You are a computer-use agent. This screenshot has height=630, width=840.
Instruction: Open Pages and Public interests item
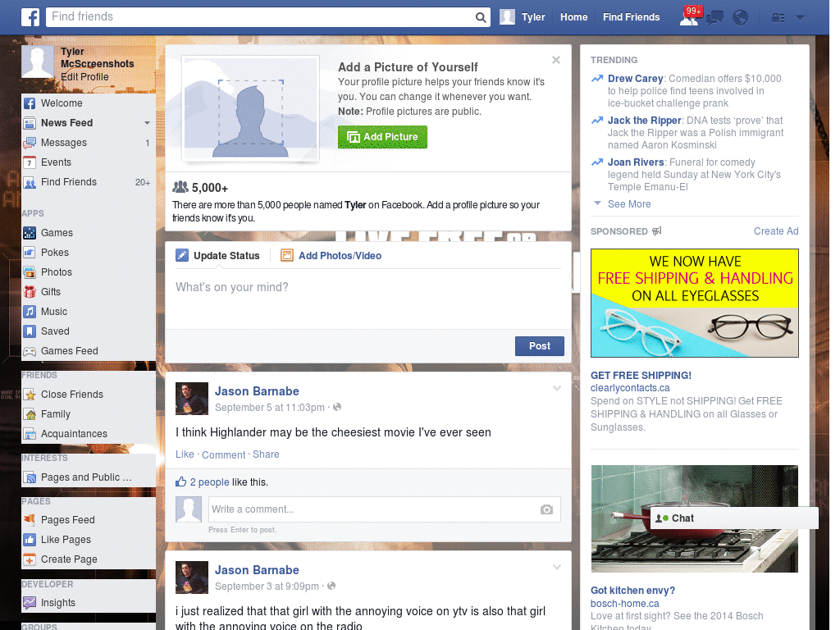click(89, 477)
